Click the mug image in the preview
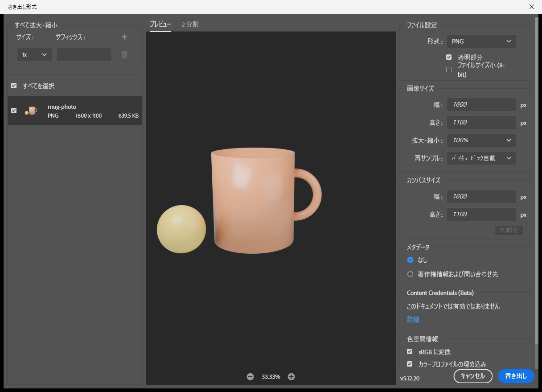 click(x=266, y=201)
